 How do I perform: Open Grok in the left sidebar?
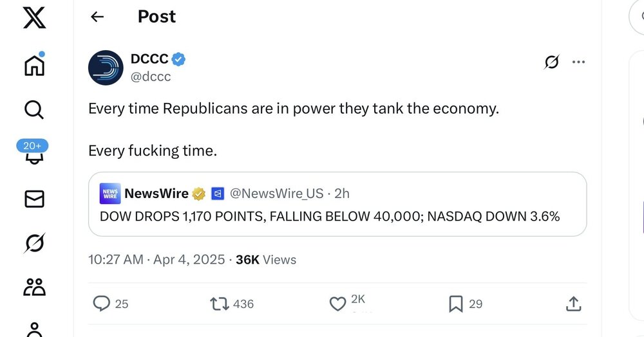34,243
